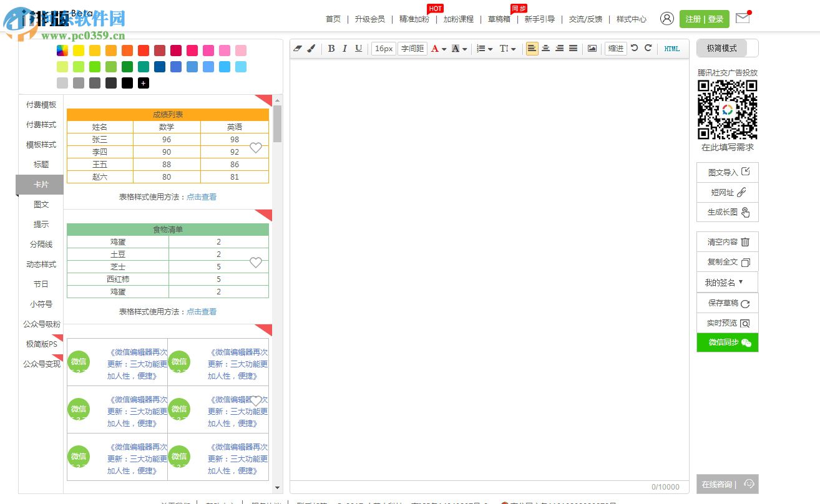Select 付费模板 sidebar category
The width and height of the screenshot is (820, 504).
pyautogui.click(x=41, y=105)
